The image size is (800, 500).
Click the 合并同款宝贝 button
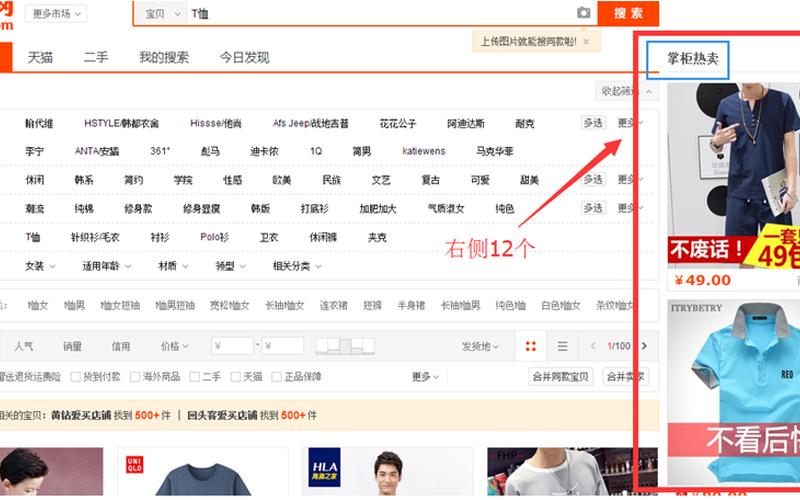tap(560, 377)
